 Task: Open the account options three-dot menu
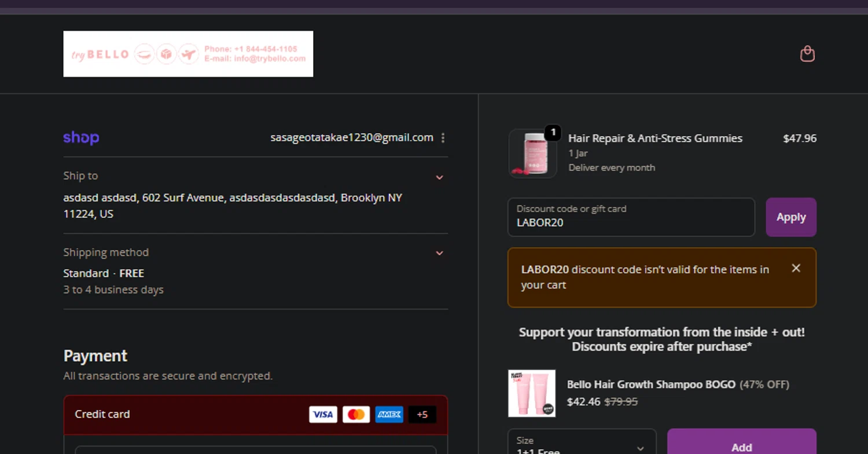pyautogui.click(x=443, y=138)
